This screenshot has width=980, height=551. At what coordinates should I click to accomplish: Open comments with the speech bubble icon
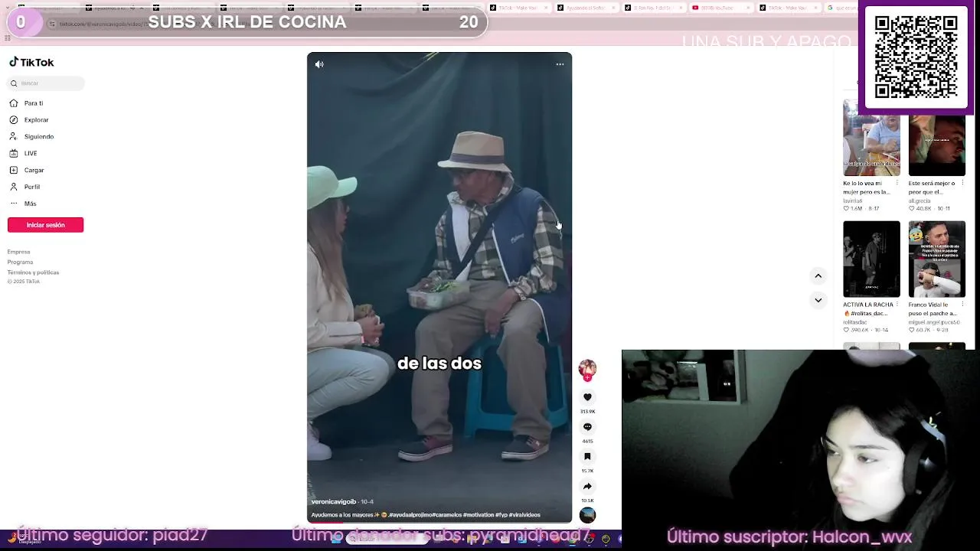click(x=587, y=427)
